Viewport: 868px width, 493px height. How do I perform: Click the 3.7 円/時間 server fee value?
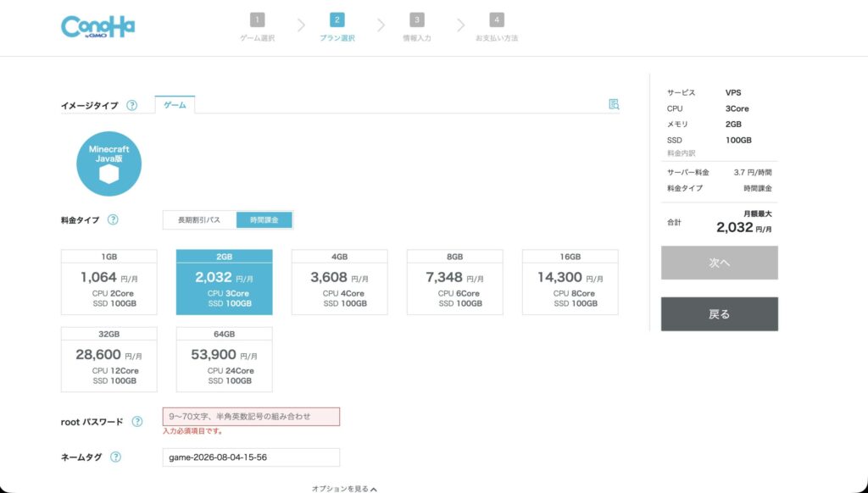[x=753, y=173]
